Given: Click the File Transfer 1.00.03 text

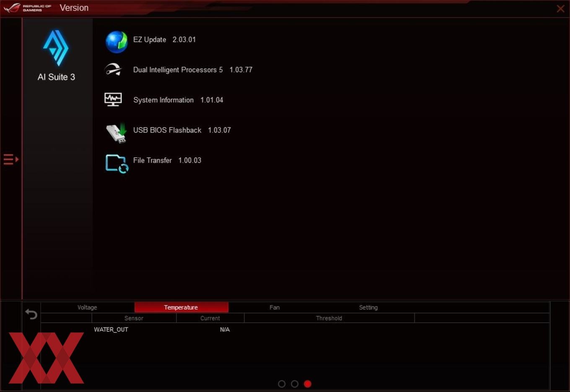Looking at the screenshot, I should [x=167, y=160].
